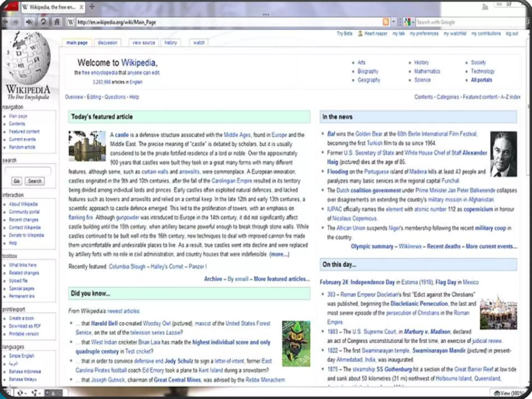Click the closed tabs trash icon
The height and width of the screenshot is (399, 532).
[x=485, y=7]
